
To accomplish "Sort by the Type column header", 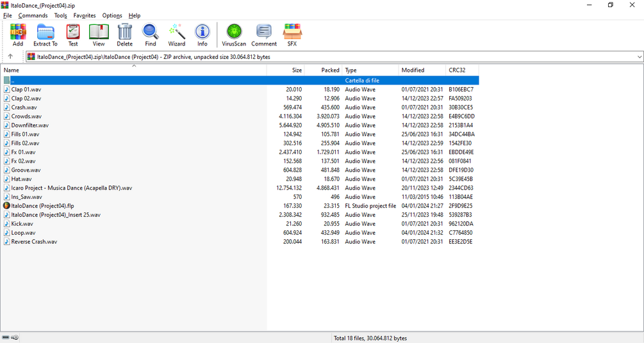I will click(370, 70).
